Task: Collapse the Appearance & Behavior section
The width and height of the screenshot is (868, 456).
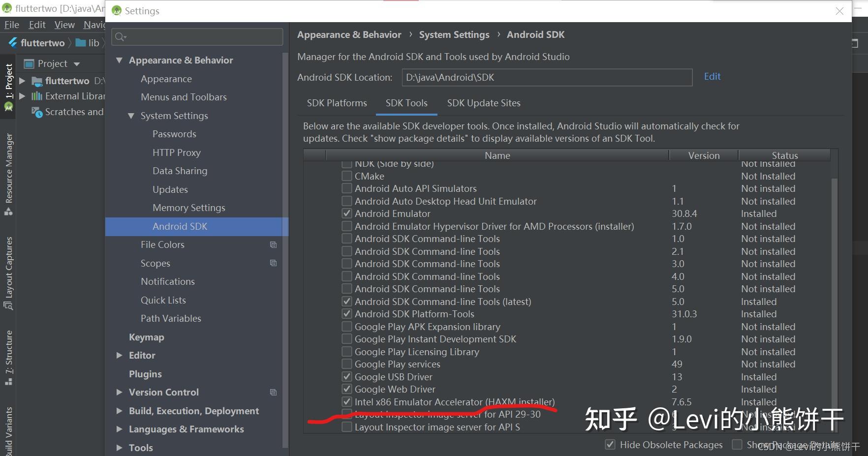Action: point(119,60)
